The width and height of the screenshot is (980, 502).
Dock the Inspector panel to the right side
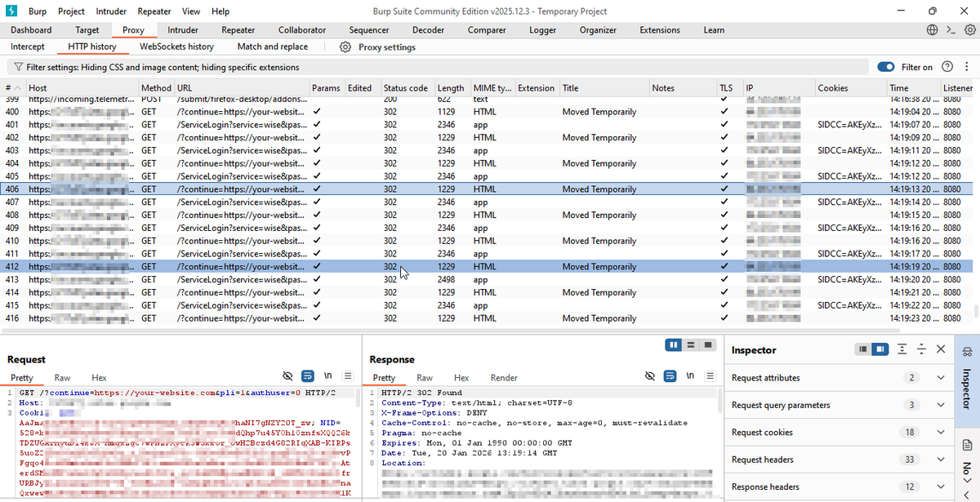click(880, 349)
